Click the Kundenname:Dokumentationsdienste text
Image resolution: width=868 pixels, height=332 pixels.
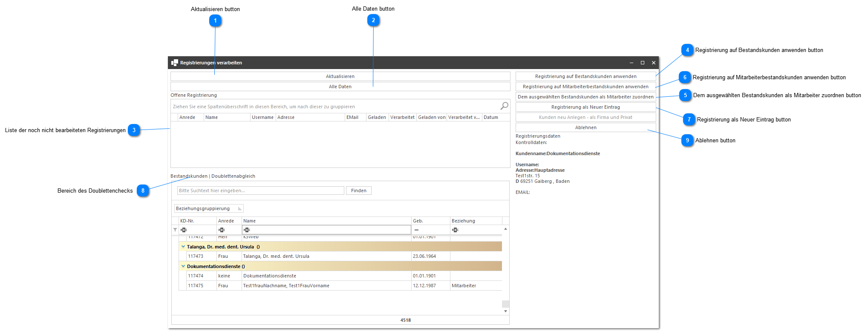[558, 153]
